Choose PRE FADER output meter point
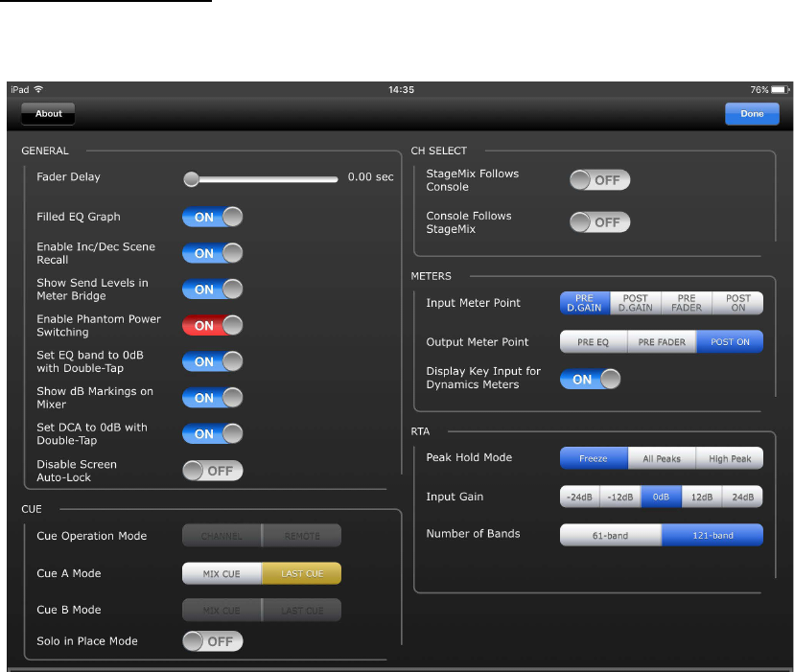The width and height of the screenshot is (794, 672). tap(662, 342)
